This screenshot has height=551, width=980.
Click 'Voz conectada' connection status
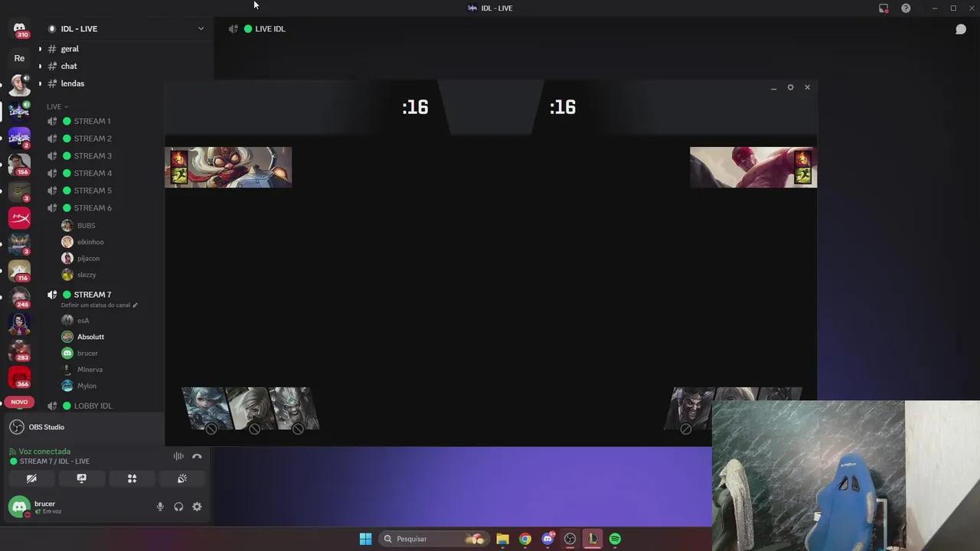pyautogui.click(x=44, y=452)
